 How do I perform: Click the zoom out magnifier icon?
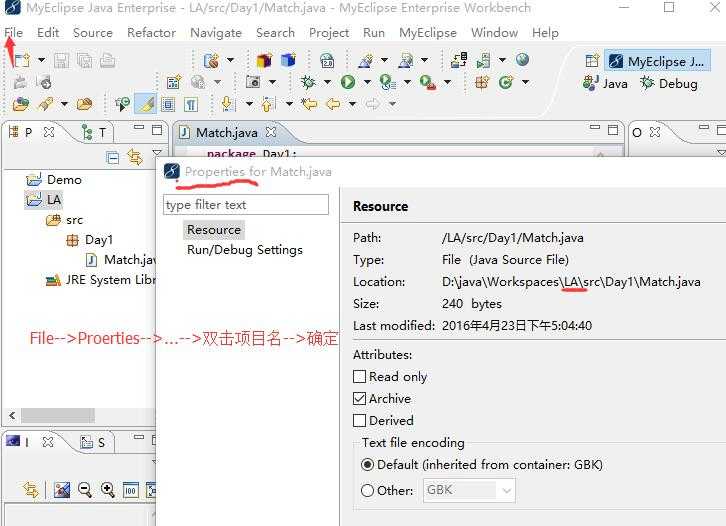(x=85, y=489)
